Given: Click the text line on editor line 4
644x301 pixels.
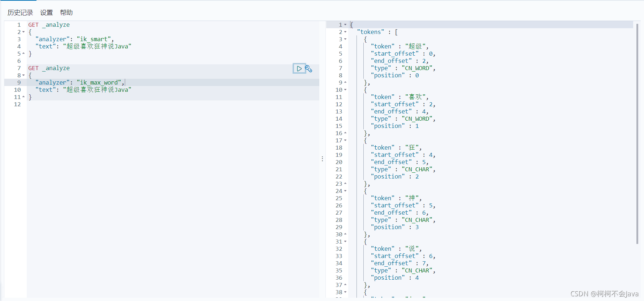Looking at the screenshot, I should click(x=83, y=47).
